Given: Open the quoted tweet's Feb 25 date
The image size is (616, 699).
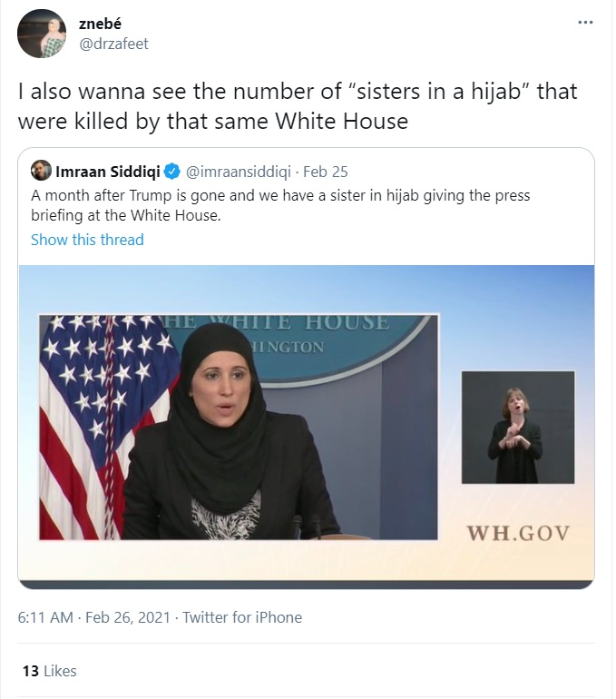Looking at the screenshot, I should (x=326, y=172).
